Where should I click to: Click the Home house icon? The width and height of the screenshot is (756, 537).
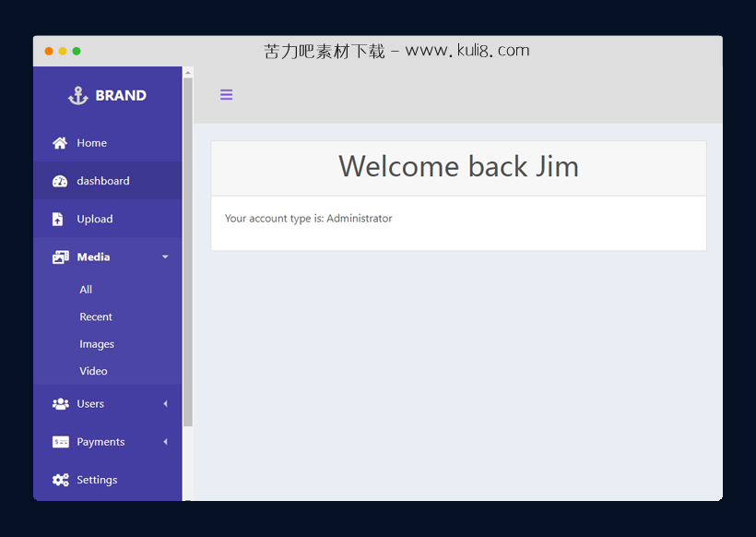60,143
